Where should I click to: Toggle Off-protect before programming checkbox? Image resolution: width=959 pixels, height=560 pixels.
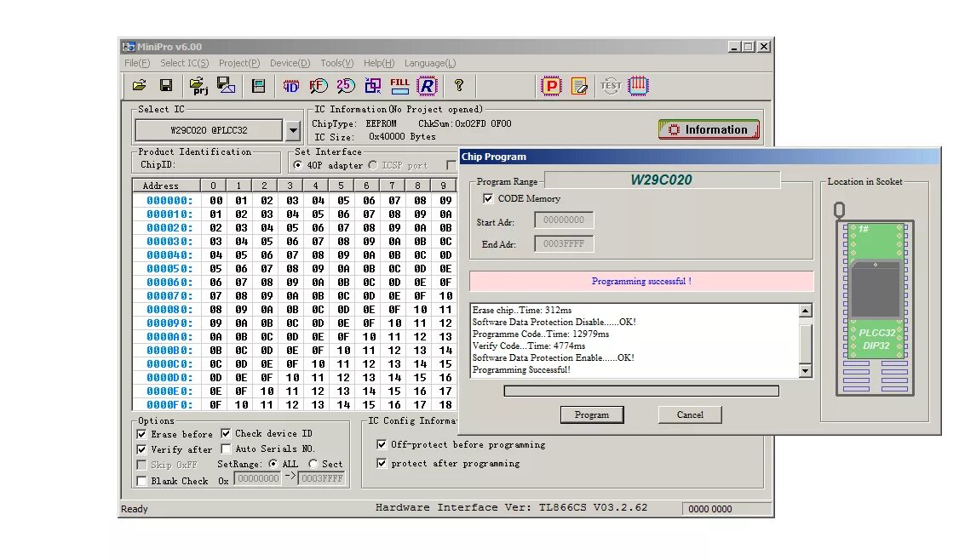(382, 444)
